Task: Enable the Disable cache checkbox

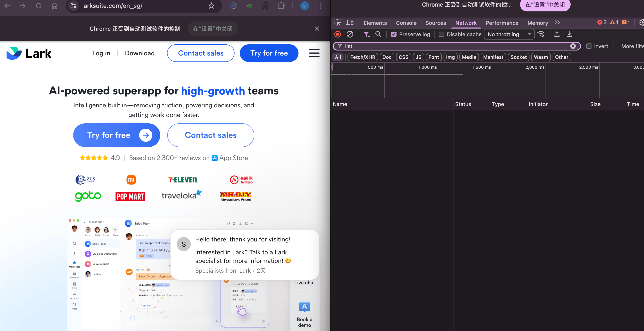Action: tap(442, 34)
